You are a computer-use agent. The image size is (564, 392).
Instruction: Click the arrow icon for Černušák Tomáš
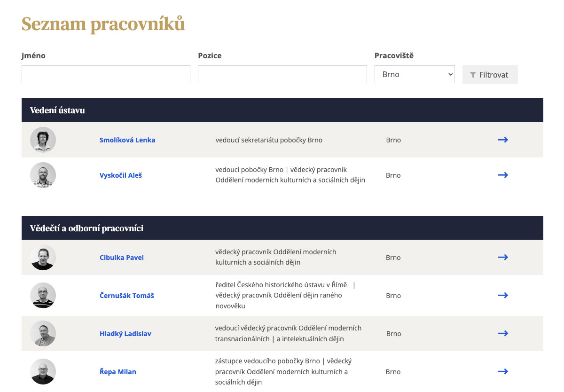point(503,295)
